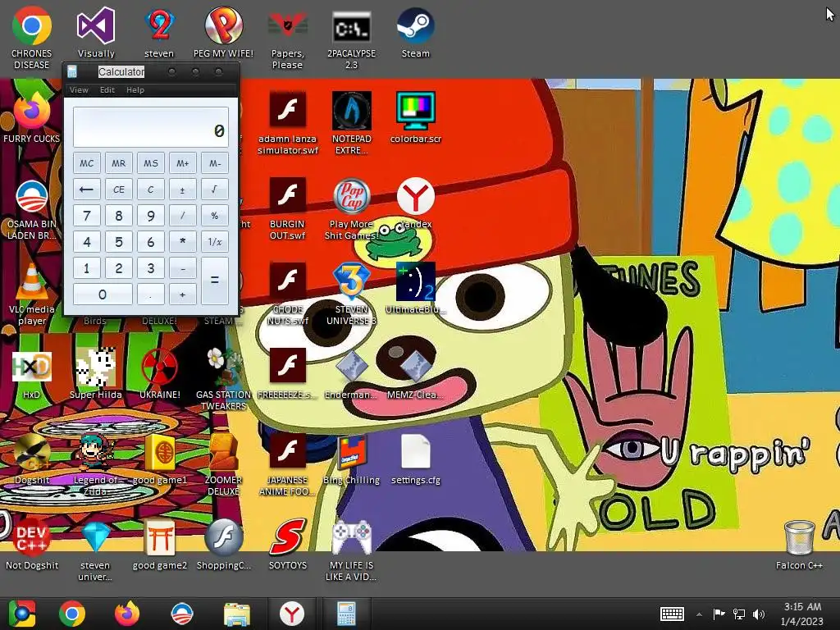Click the multiply (*) button
This screenshot has width=840, height=630.
(183, 242)
